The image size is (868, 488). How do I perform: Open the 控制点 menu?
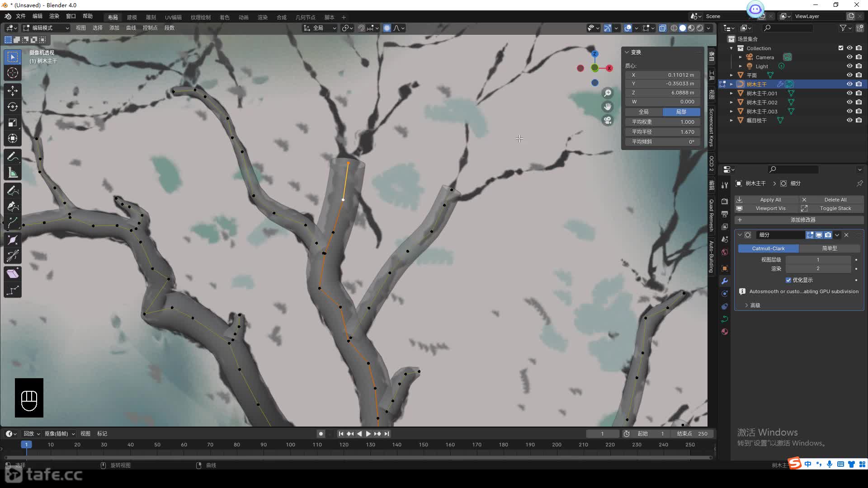[x=150, y=28]
